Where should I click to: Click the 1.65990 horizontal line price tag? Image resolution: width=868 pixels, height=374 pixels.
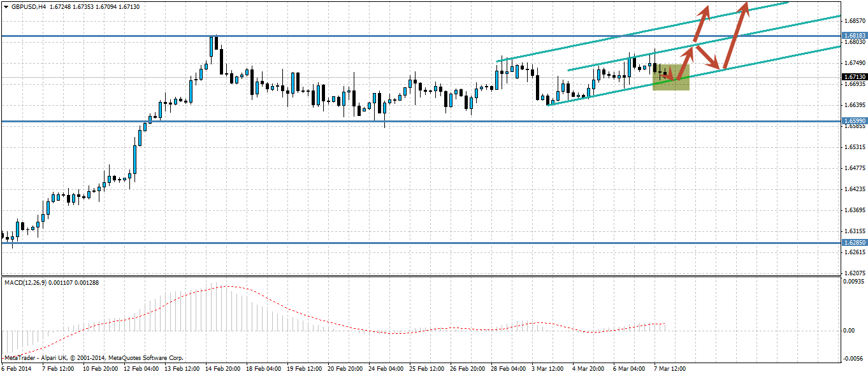[x=853, y=120]
